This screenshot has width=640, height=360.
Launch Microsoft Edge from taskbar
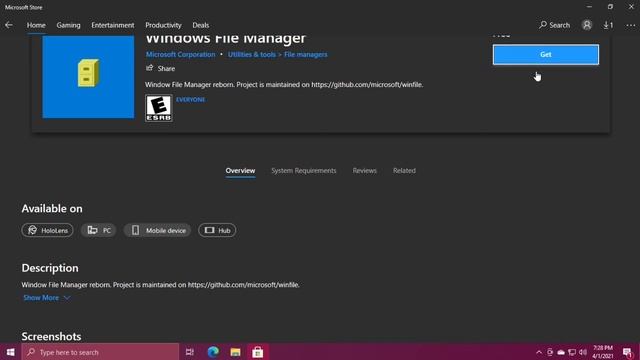click(213, 352)
